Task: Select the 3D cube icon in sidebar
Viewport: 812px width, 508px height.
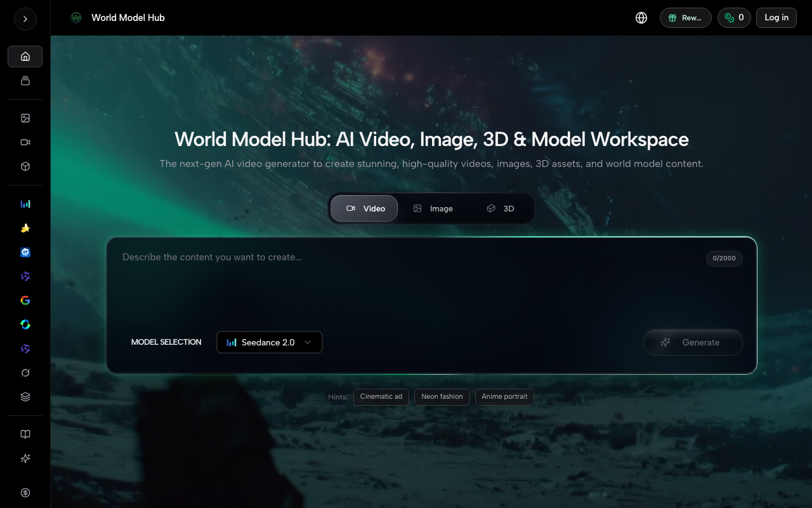Action: (x=25, y=166)
